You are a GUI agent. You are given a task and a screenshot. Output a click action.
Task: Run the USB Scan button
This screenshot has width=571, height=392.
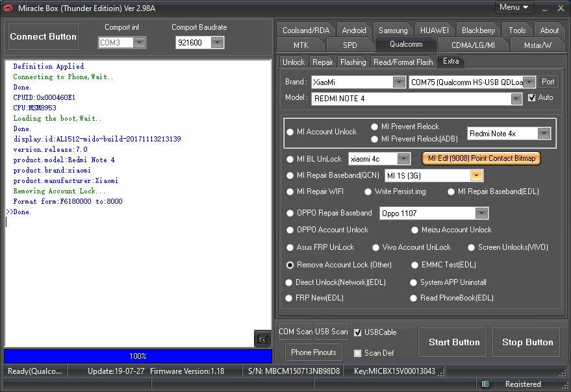click(331, 332)
